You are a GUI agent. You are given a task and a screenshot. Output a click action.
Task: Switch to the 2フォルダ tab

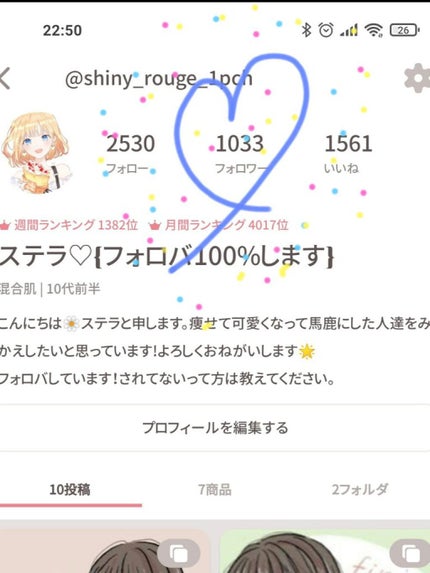coord(359,489)
